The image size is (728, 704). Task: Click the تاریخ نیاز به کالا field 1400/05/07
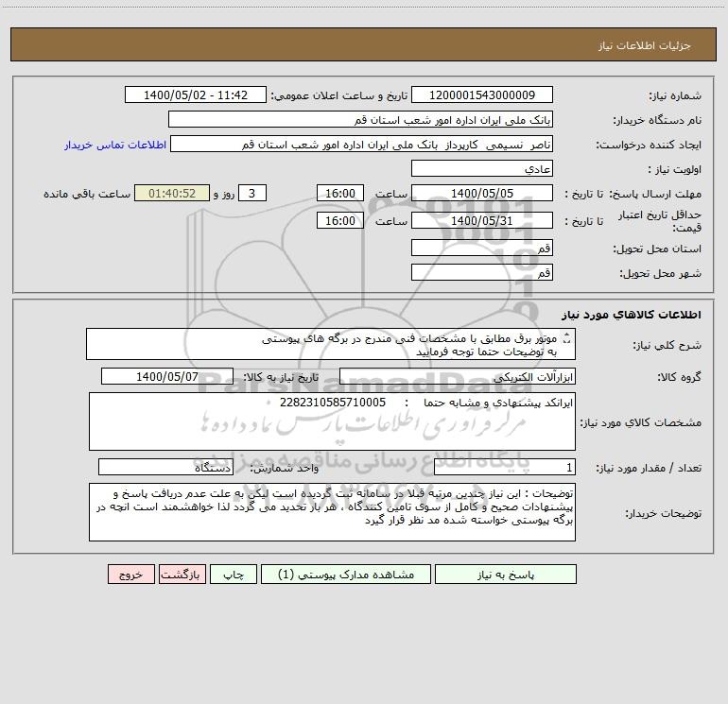pos(167,376)
